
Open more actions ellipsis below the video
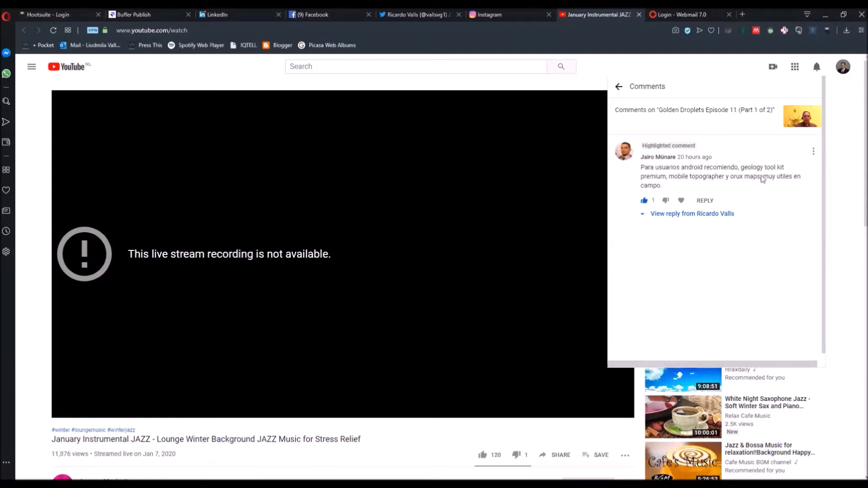pyautogui.click(x=625, y=455)
